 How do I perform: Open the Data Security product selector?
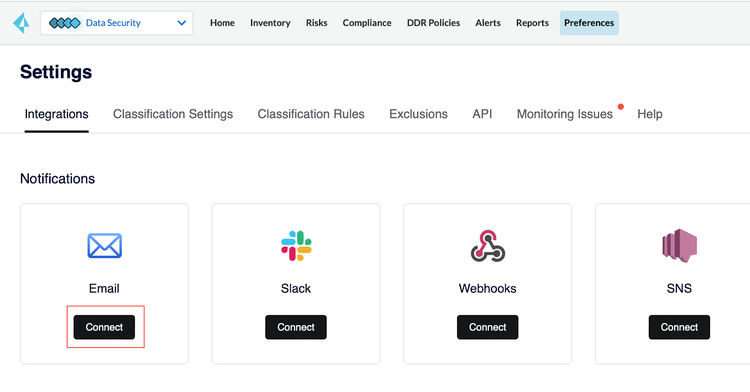coord(117,23)
